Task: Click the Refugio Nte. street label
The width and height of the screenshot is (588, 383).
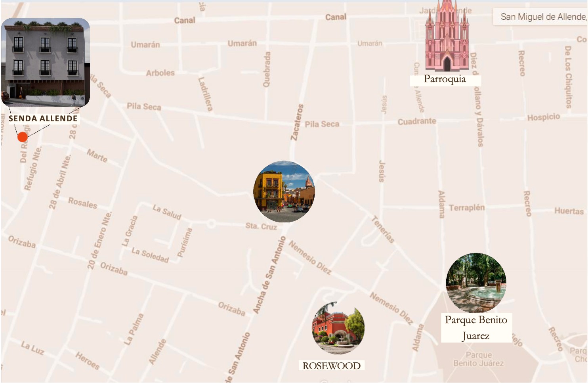Action: (x=33, y=169)
